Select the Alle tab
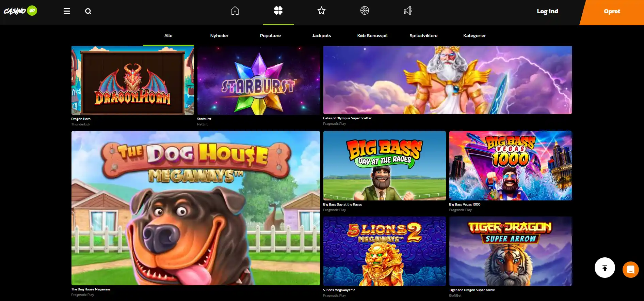Screen dimensions: 644x301 click(x=168, y=36)
